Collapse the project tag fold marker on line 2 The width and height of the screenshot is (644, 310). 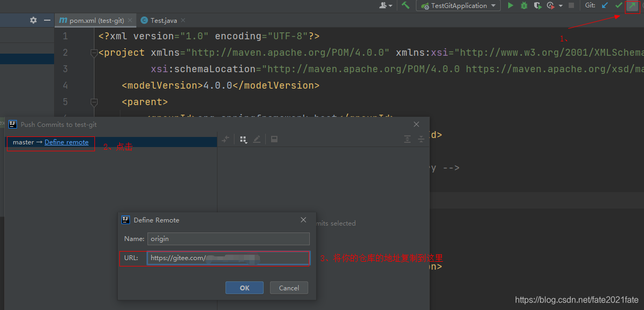[94, 53]
